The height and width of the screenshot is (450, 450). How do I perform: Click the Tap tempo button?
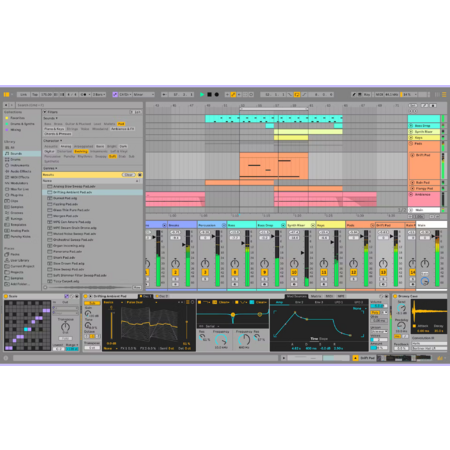pos(35,95)
